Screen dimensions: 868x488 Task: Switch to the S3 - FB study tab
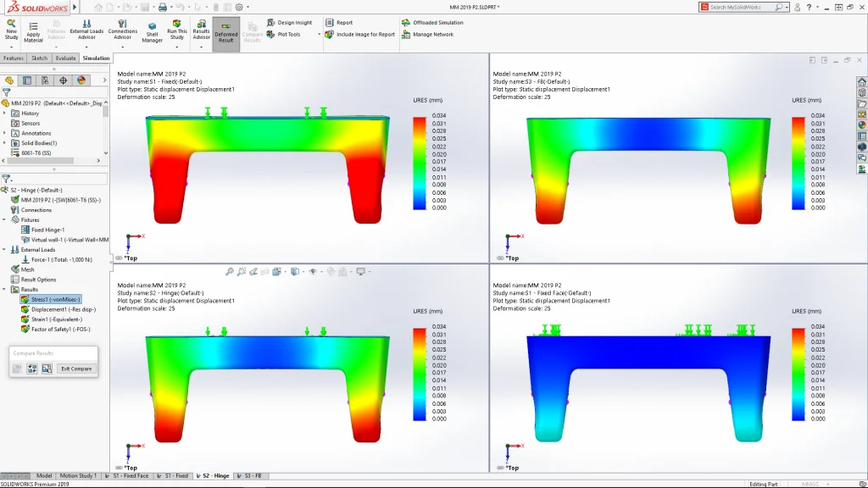tap(250, 476)
